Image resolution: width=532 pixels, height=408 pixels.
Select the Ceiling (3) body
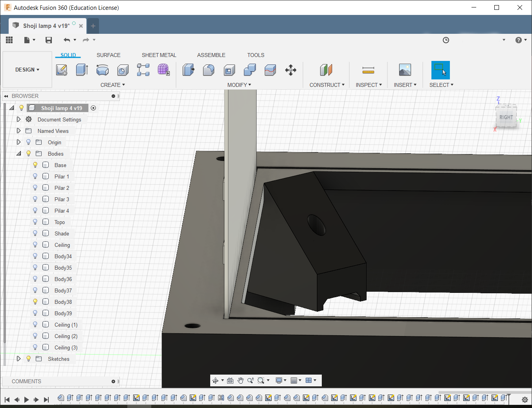tap(66, 347)
